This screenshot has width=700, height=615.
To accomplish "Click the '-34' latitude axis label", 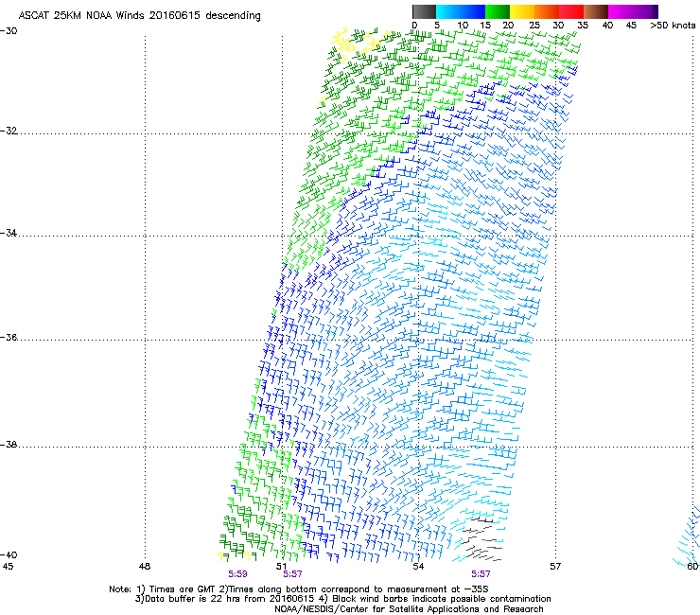I will click(9, 233).
